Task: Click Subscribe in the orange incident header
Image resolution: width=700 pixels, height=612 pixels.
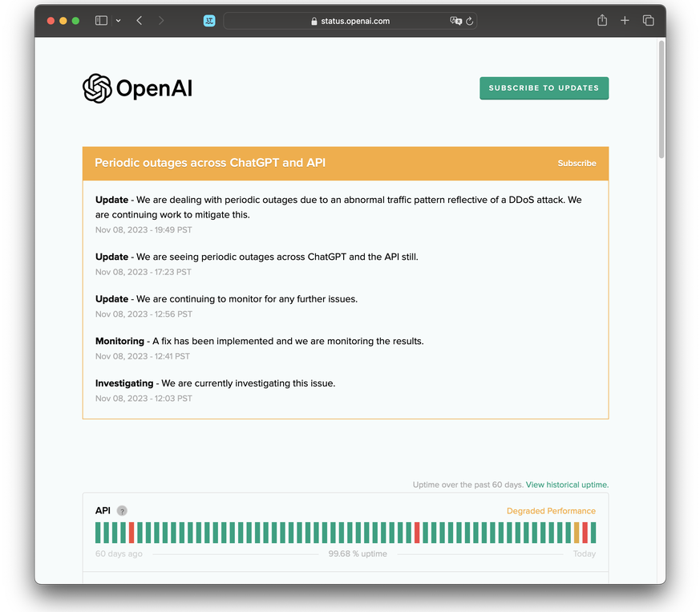Action: click(577, 163)
